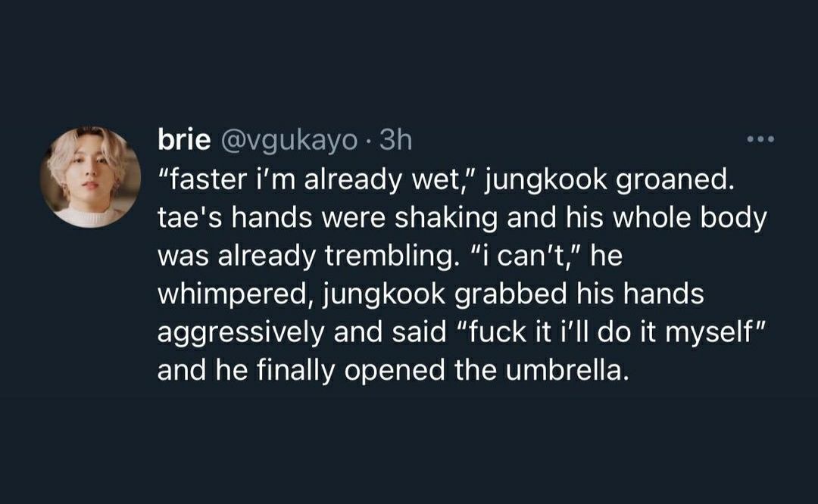
Task: Open the profile of display name brie
Action: point(184,139)
